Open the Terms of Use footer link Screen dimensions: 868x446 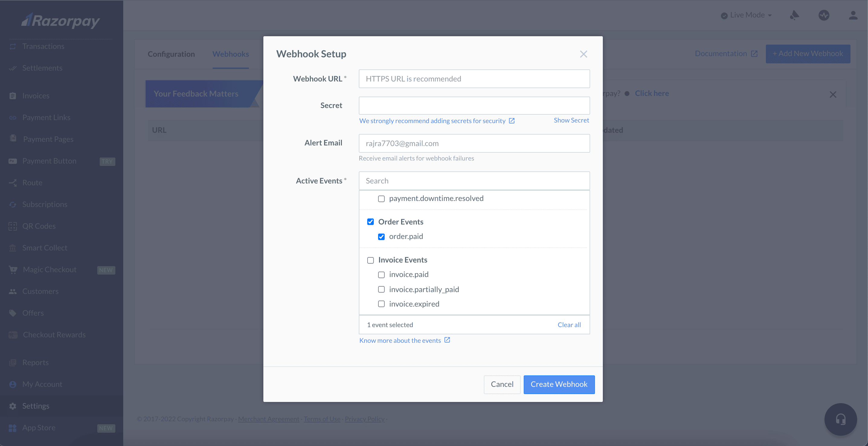pyautogui.click(x=322, y=419)
